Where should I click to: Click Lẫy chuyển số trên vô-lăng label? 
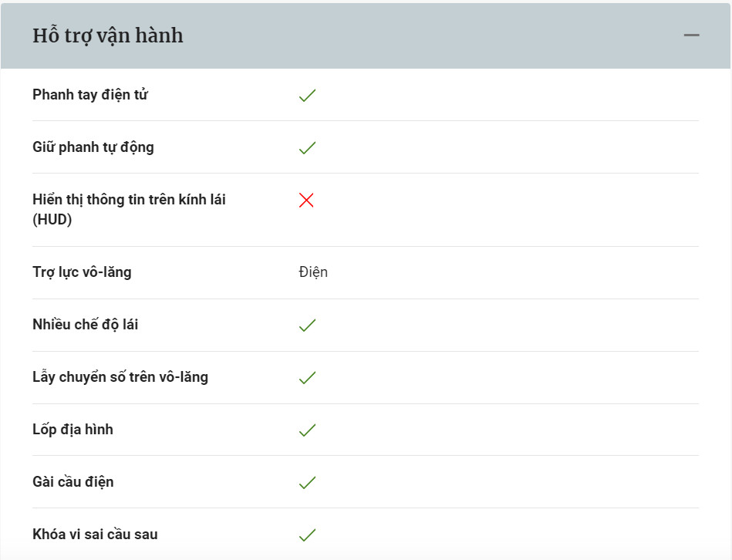pos(120,377)
